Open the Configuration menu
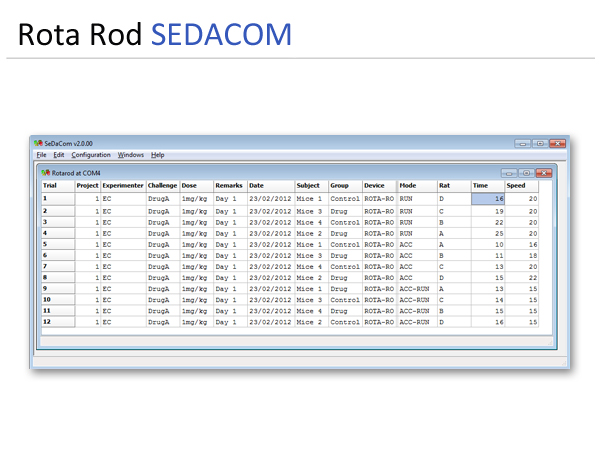Screen dimensions: 600x450 [91, 155]
